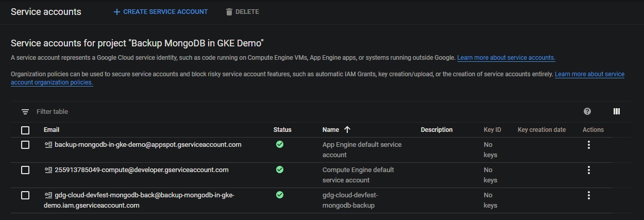Click the green status checkmark for backup-mongodb-in-gke-demo
This screenshot has width=644, height=220.
pyautogui.click(x=280, y=145)
